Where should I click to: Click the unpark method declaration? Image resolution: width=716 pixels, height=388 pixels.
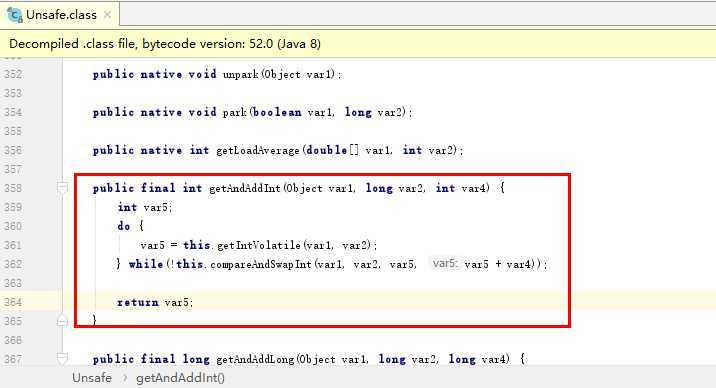click(x=217, y=74)
